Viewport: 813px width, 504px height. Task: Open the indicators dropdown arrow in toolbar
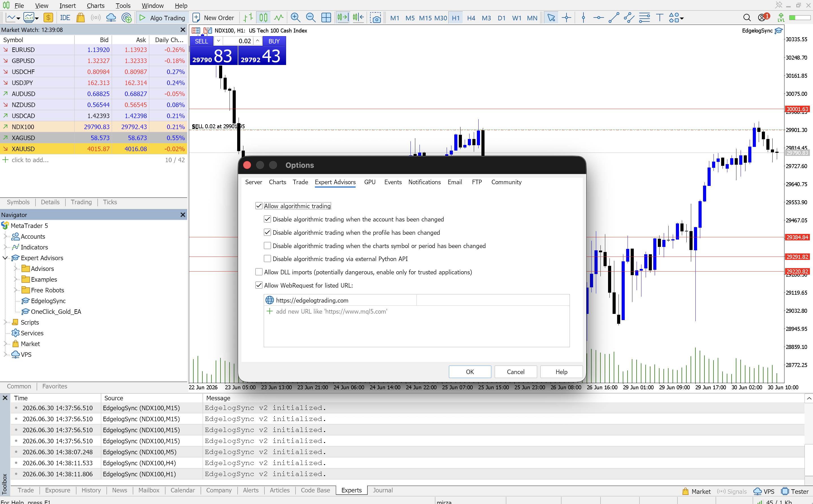point(37,18)
